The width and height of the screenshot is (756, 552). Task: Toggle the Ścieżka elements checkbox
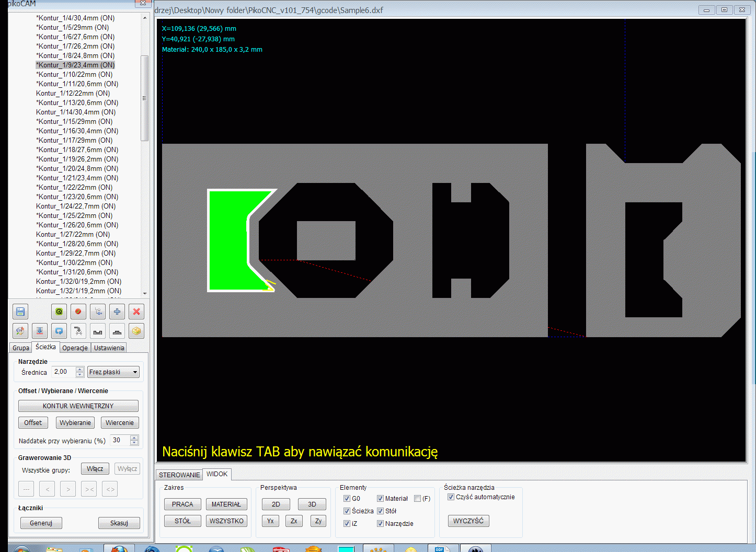347,511
